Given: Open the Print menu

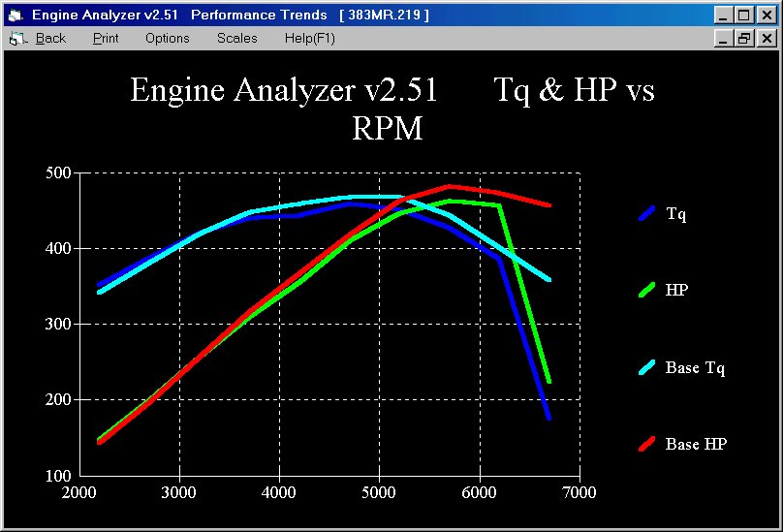Looking at the screenshot, I should [x=106, y=39].
